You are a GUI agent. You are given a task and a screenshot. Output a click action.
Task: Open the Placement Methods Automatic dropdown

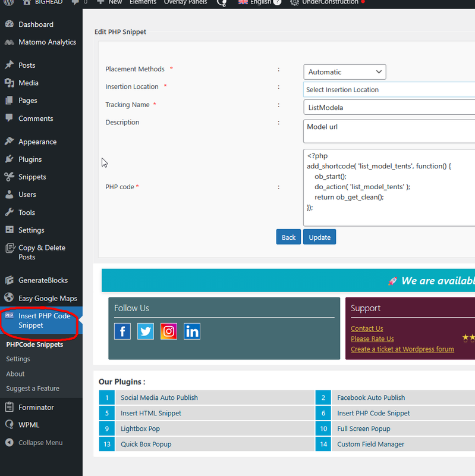345,72
